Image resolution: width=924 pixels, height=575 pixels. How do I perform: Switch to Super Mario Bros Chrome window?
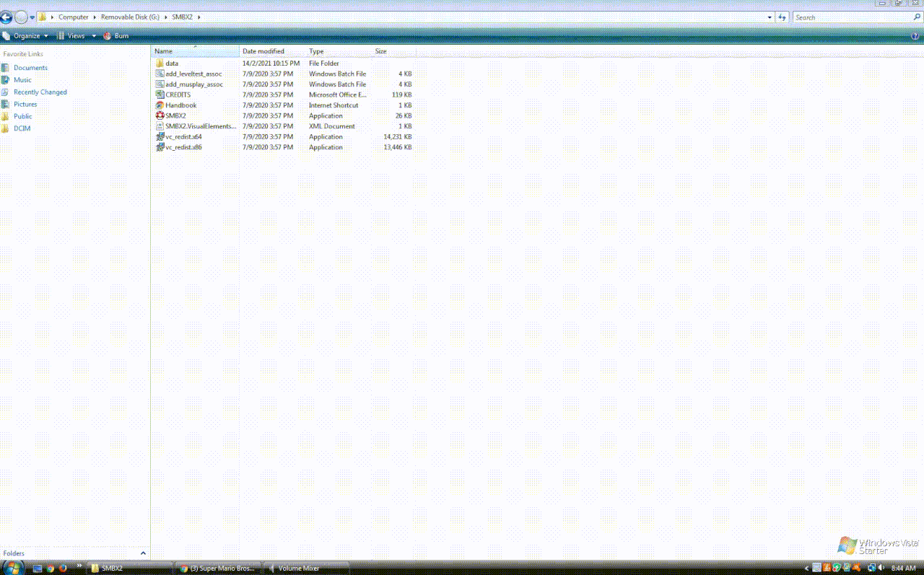coord(218,569)
